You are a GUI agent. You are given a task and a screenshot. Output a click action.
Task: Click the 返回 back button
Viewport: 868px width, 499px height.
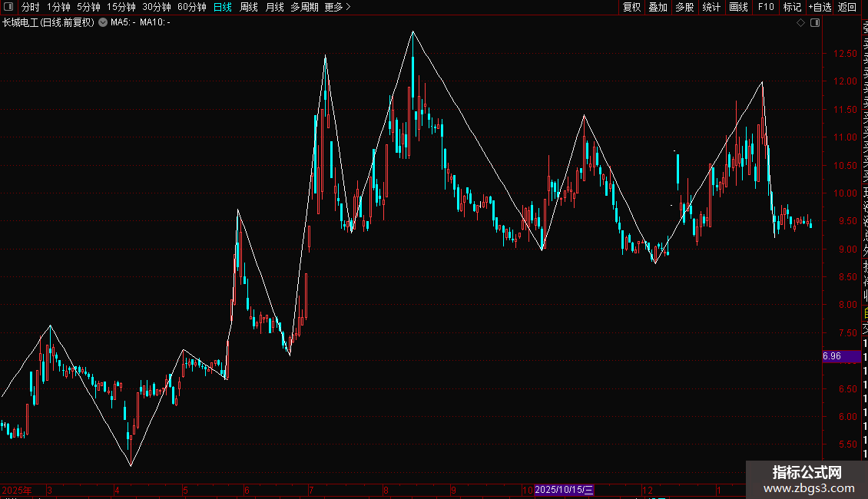point(847,7)
